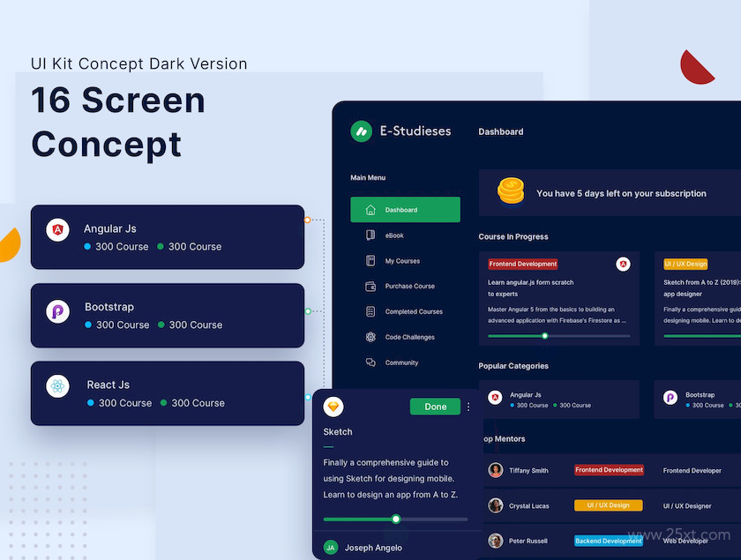Screen dimensions: 741x560
Task: Click the Sketch title on the Sketch card
Action: tap(337, 431)
